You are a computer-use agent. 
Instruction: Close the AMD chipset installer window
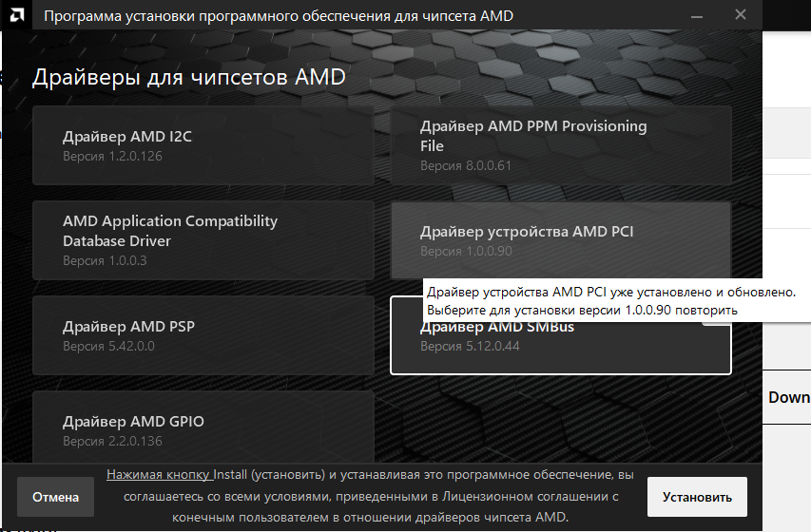pyautogui.click(x=740, y=15)
